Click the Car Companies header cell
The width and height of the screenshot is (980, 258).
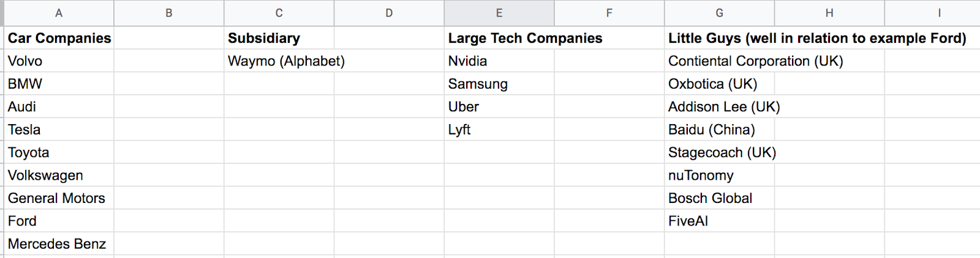pyautogui.click(x=59, y=38)
